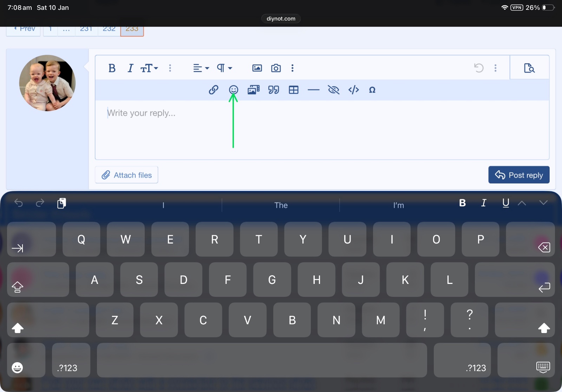Toggle bold in the editor toolbar

click(112, 68)
